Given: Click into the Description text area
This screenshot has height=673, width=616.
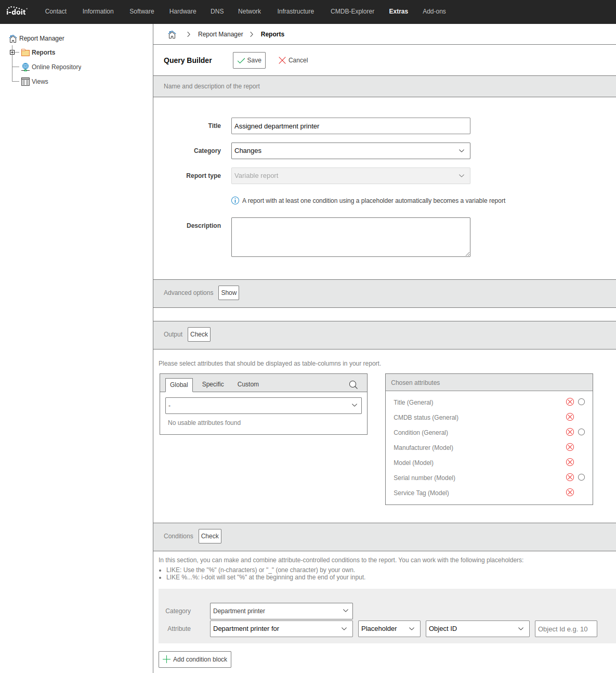Looking at the screenshot, I should 350,237.
